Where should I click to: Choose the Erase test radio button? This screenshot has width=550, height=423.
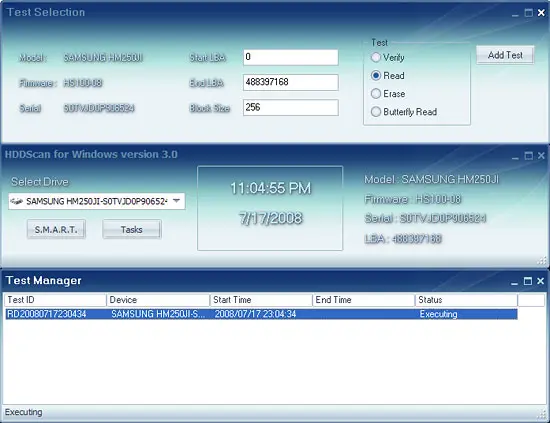376,94
